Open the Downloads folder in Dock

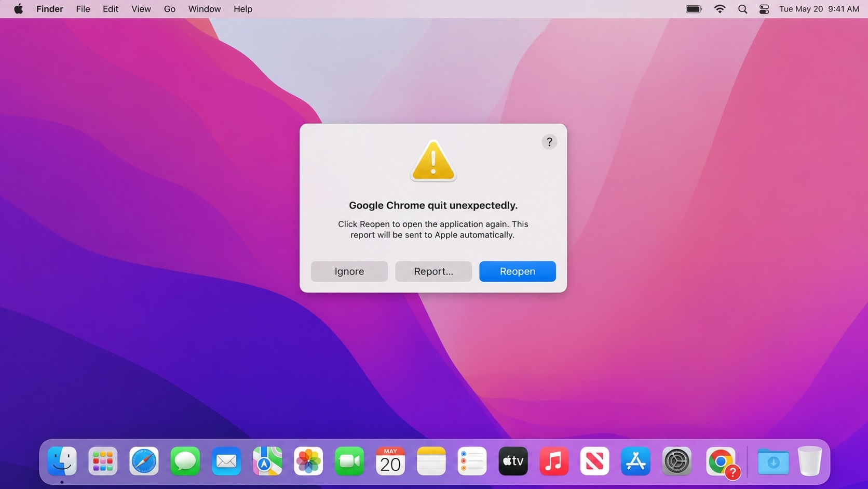tap(773, 461)
